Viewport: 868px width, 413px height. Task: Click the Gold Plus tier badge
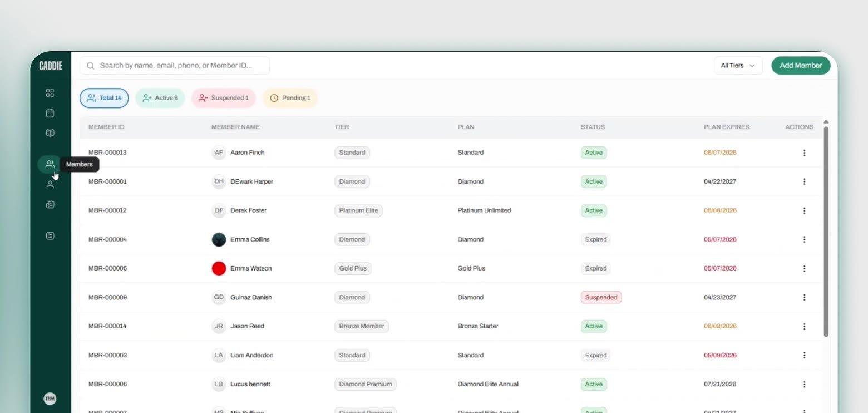click(353, 268)
